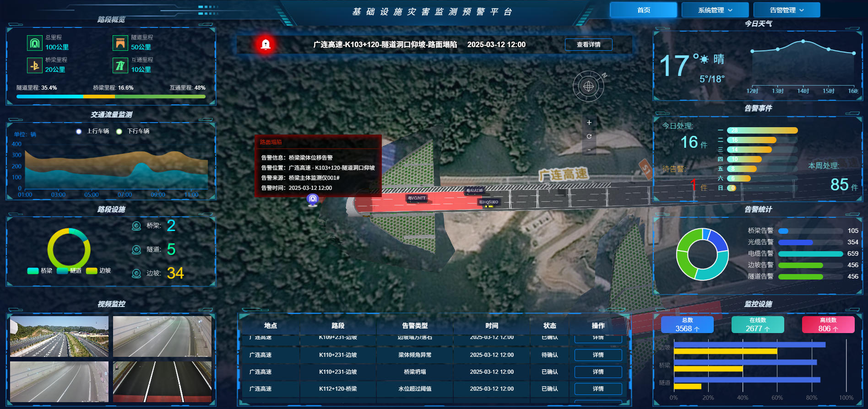The image size is (868, 409).
Task: Click the map compass icon
Action: 588,86
